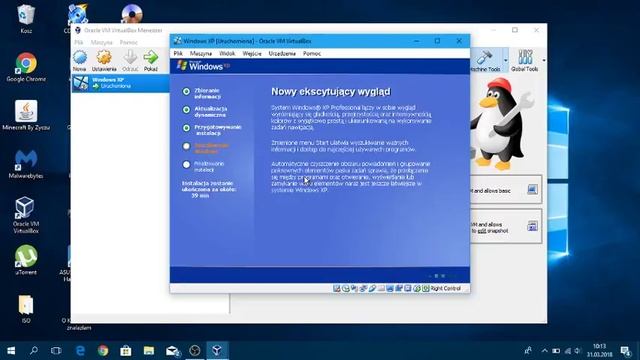Click the Right Control host key label
Image resolution: width=640 pixels, height=360 pixels.
pyautogui.click(x=446, y=289)
